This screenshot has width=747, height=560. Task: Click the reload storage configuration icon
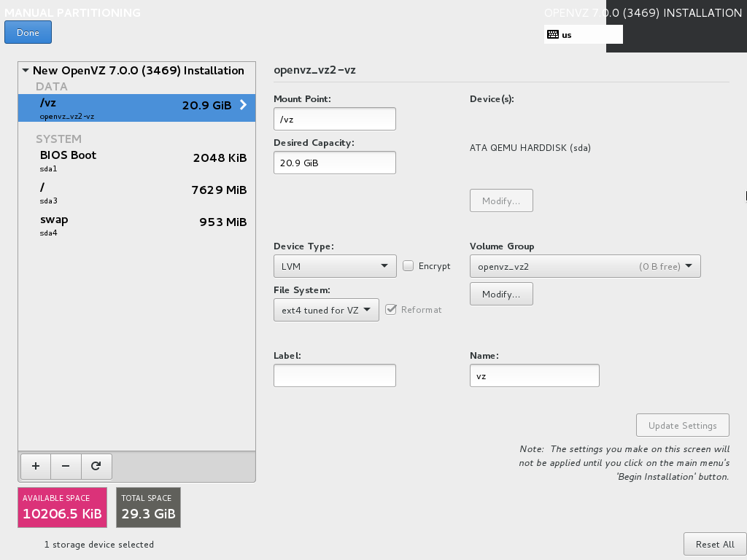pos(96,466)
